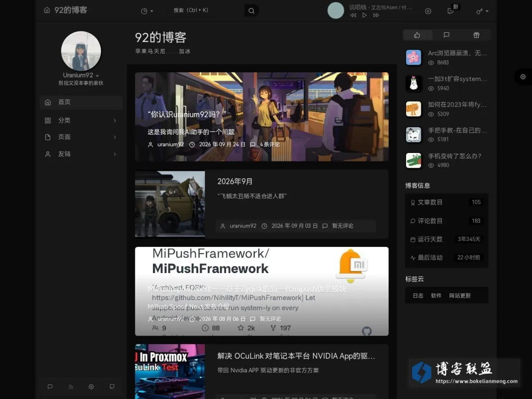Open the gear settings icon in sidebar footer
The image size is (532, 399).
[x=91, y=387]
